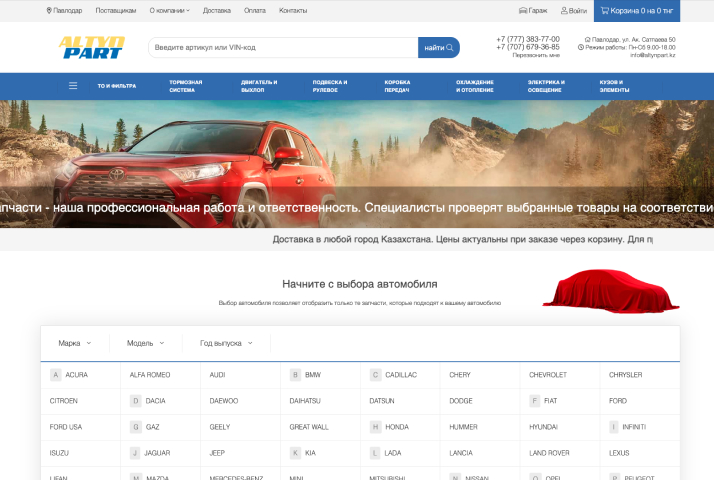Select the BMW brand
Viewport: 714px width, 480px height.
click(x=313, y=375)
